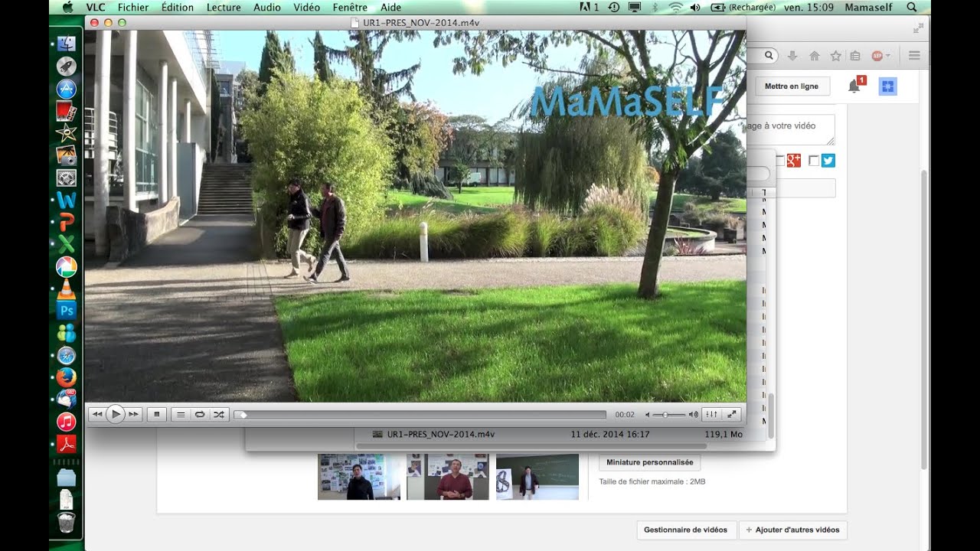This screenshot has width=980, height=551.
Task: Toggle repeat loop in VLC
Action: [200, 414]
